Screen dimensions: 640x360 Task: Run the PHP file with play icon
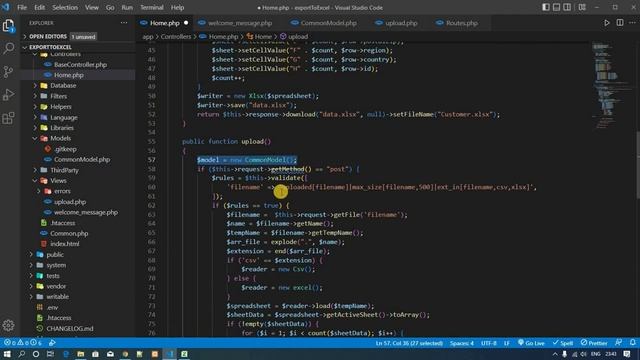point(607,23)
